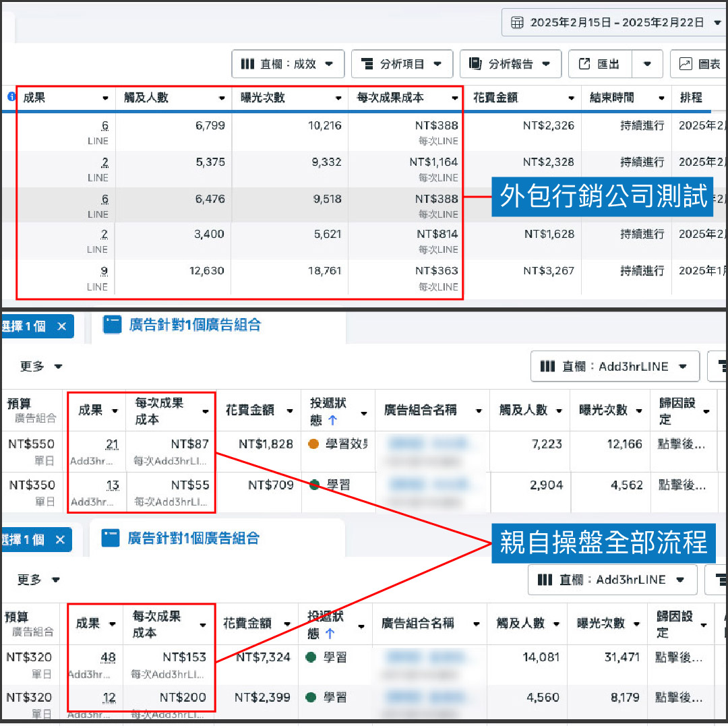Open the 每次成果成本 column menu above NT$388
The image size is (728, 728).
point(455,98)
